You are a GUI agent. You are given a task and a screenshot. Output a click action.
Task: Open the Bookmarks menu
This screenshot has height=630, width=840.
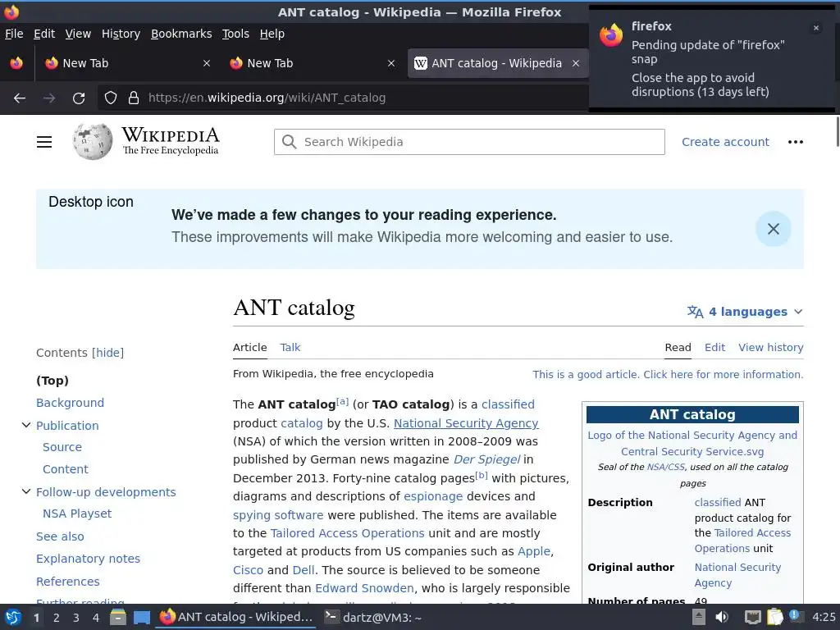[x=181, y=34]
